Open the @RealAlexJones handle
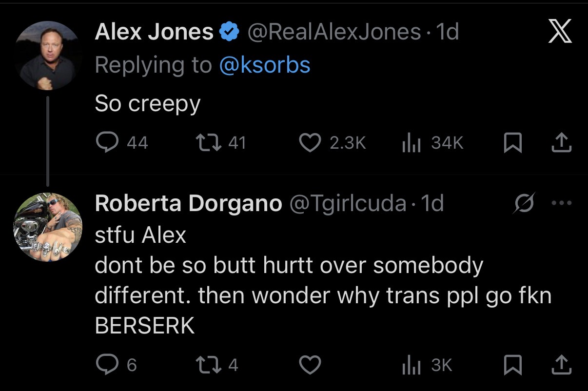 click(x=334, y=32)
